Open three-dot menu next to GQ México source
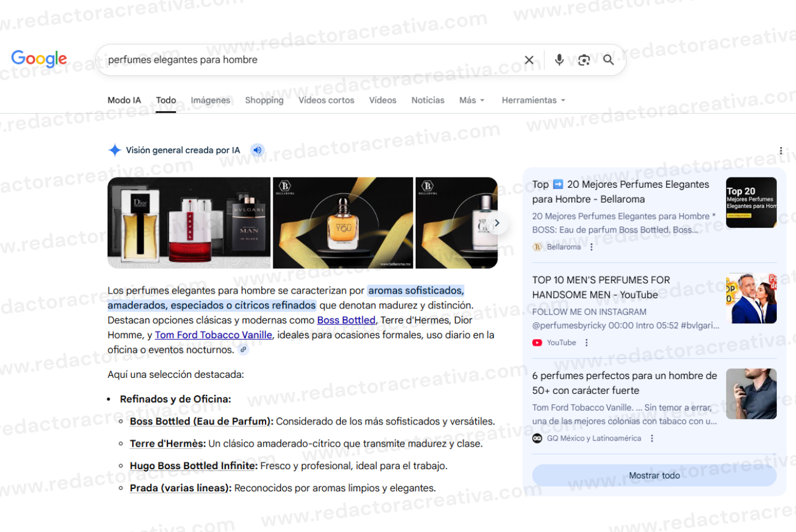Image resolution: width=796 pixels, height=532 pixels. [x=652, y=438]
